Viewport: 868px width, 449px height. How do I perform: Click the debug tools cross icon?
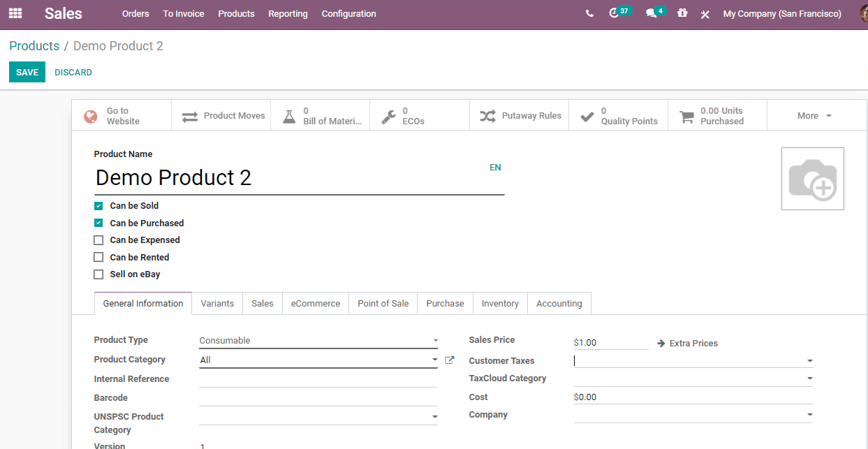[705, 14]
